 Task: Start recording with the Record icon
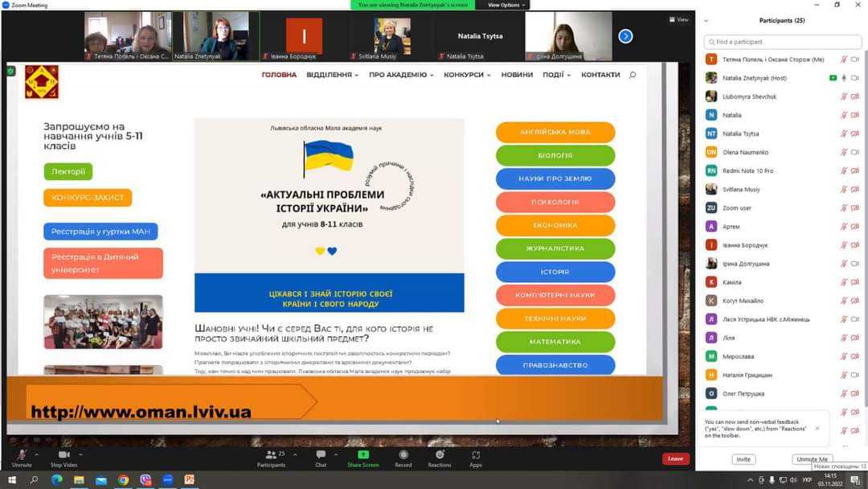click(x=403, y=455)
